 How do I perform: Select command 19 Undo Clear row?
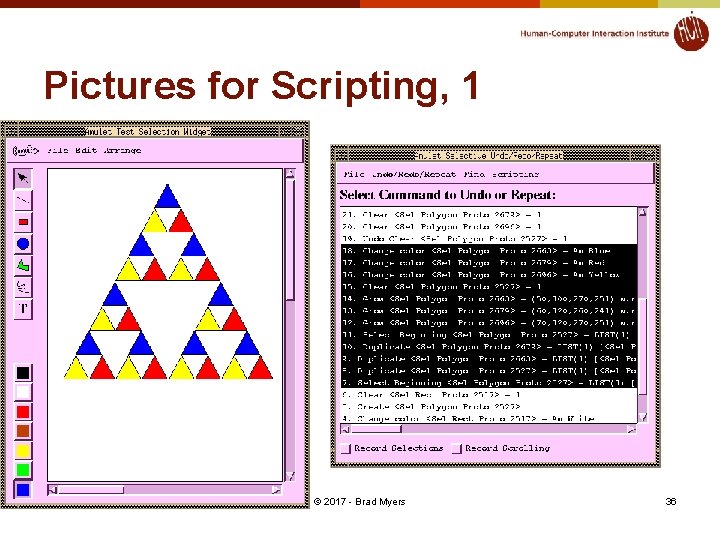(489, 238)
